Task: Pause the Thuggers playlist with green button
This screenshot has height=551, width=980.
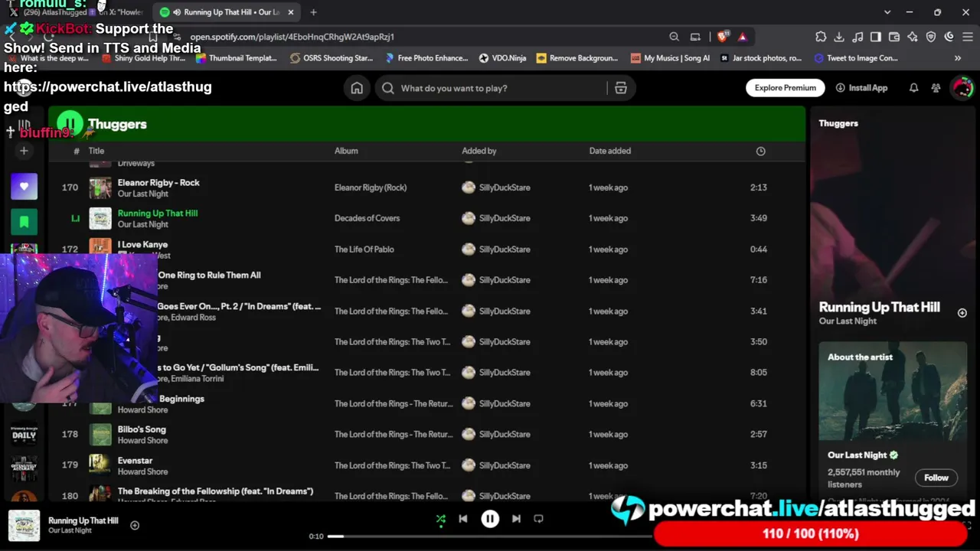Action: (70, 123)
